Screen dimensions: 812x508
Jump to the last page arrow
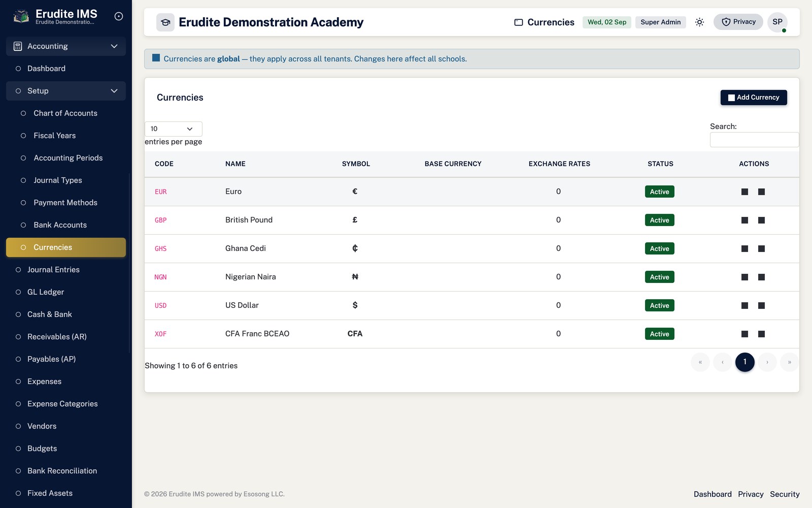(789, 362)
